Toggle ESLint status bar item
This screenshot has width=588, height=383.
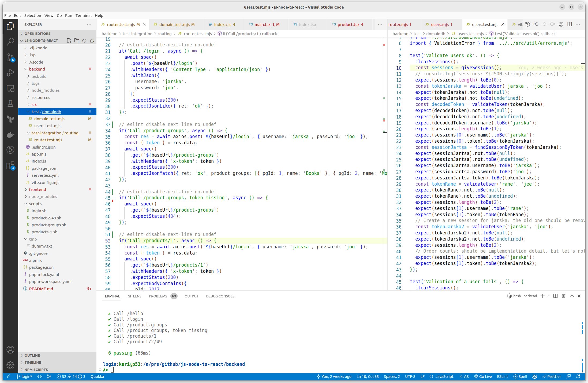click(x=503, y=377)
